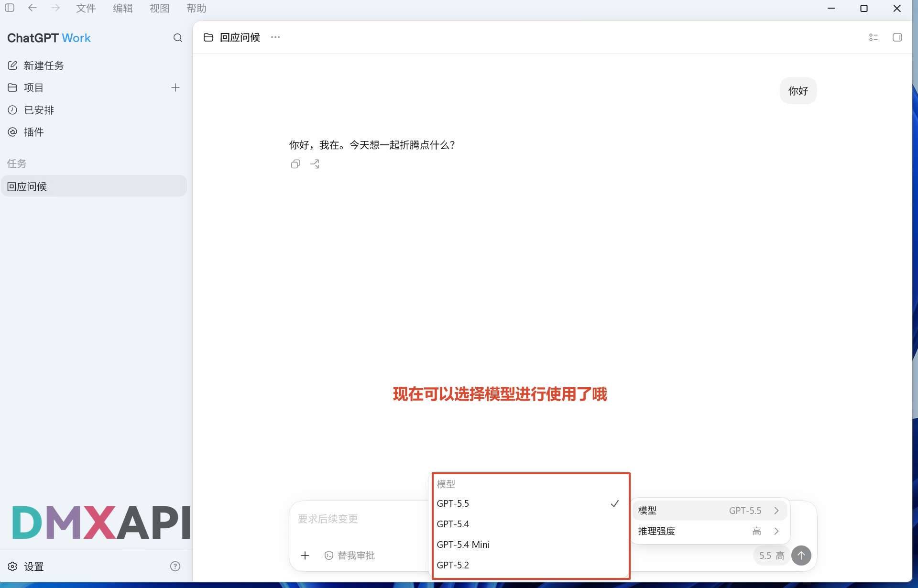Send message with the up arrow button
The width and height of the screenshot is (918, 588).
(801, 555)
